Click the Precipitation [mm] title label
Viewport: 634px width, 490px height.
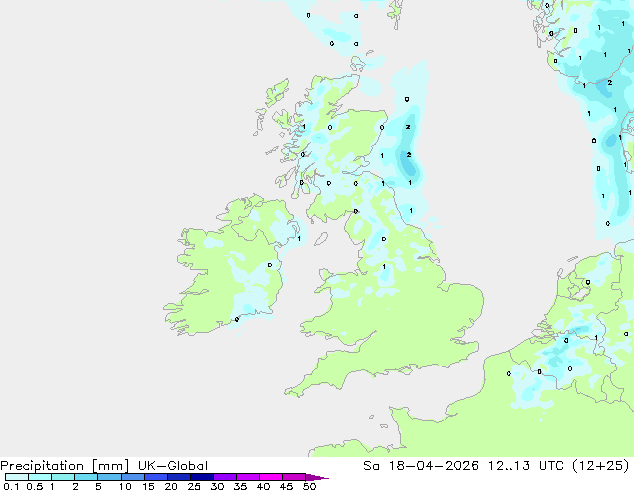pos(65,466)
